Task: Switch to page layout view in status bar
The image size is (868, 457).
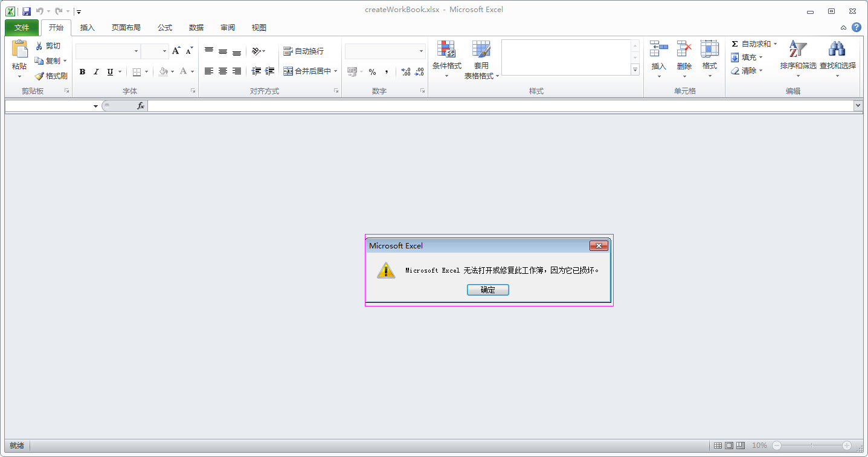Action: coord(730,446)
